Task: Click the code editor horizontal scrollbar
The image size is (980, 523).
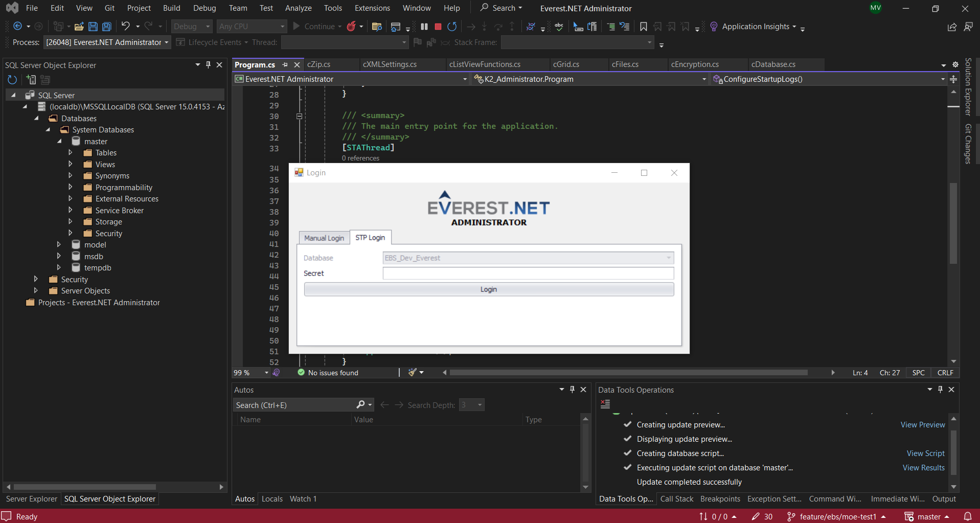Action: tap(628, 373)
